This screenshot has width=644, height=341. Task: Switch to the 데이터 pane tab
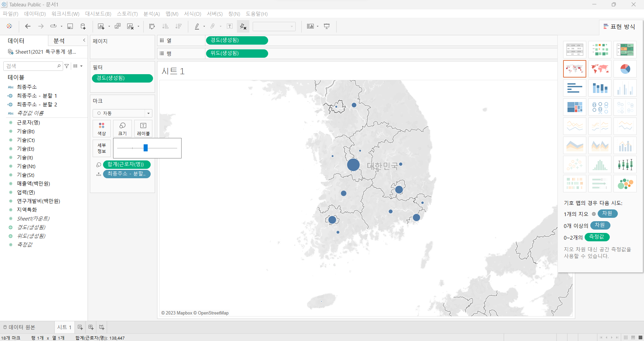[x=16, y=41]
